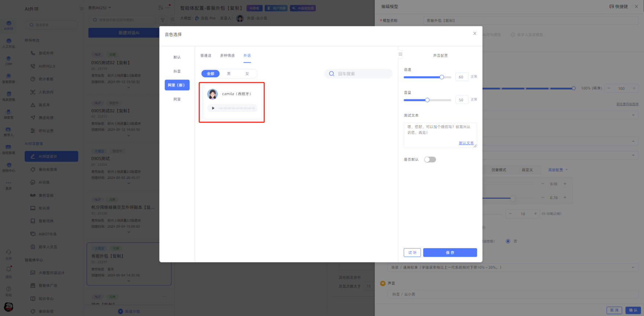This screenshot has width=644, height=316.
Task: Select 抖音 voice source tab
Action: (x=177, y=71)
